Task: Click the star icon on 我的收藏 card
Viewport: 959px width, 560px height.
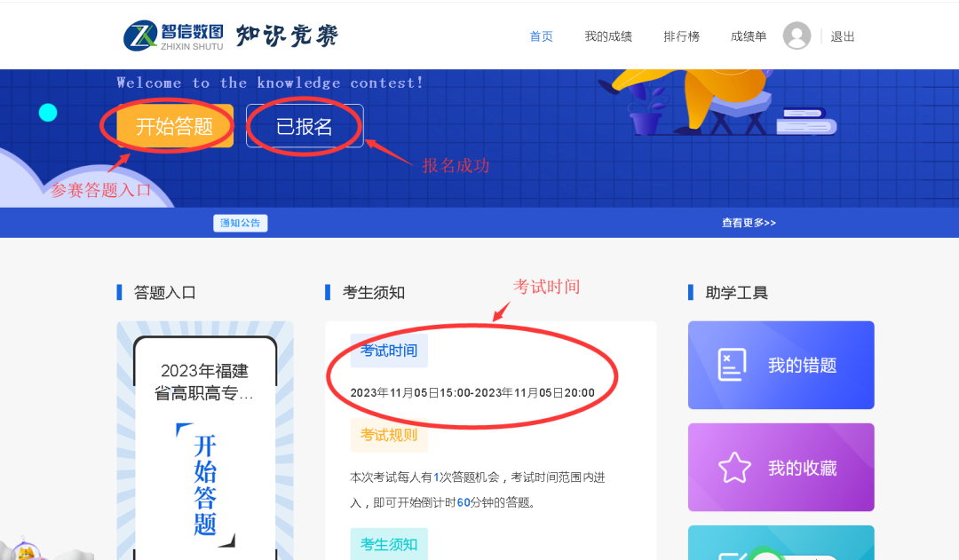Action: 734,468
